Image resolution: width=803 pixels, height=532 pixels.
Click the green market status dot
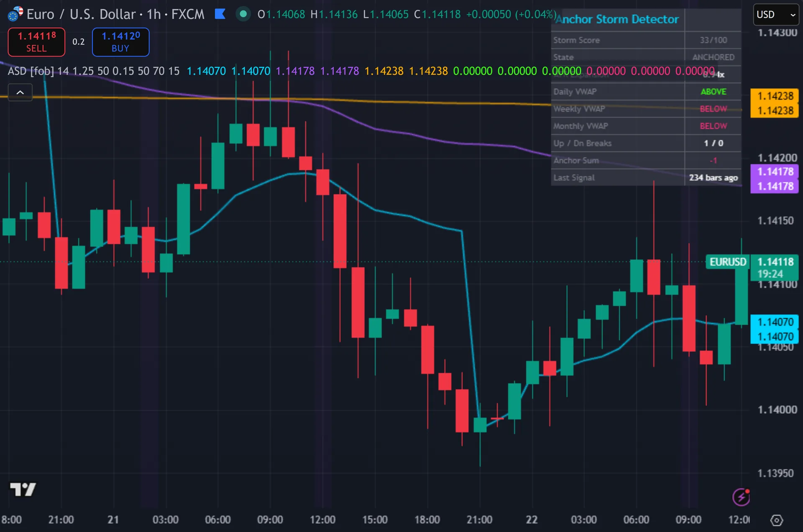(243, 14)
